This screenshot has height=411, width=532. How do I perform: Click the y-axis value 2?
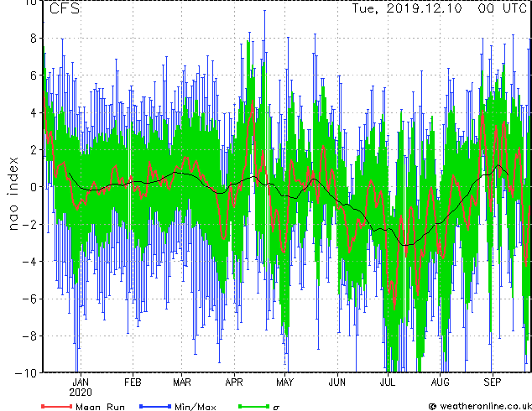click(x=34, y=149)
